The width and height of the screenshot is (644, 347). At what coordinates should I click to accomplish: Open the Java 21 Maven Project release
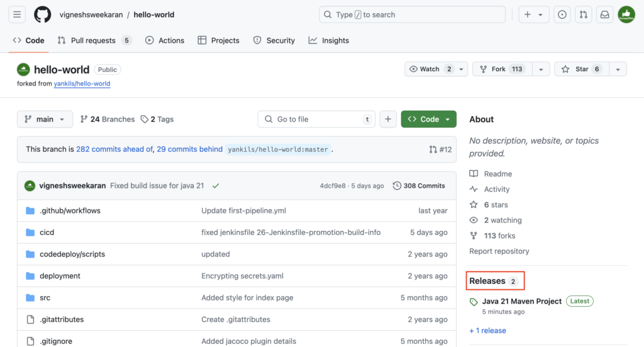pos(521,302)
